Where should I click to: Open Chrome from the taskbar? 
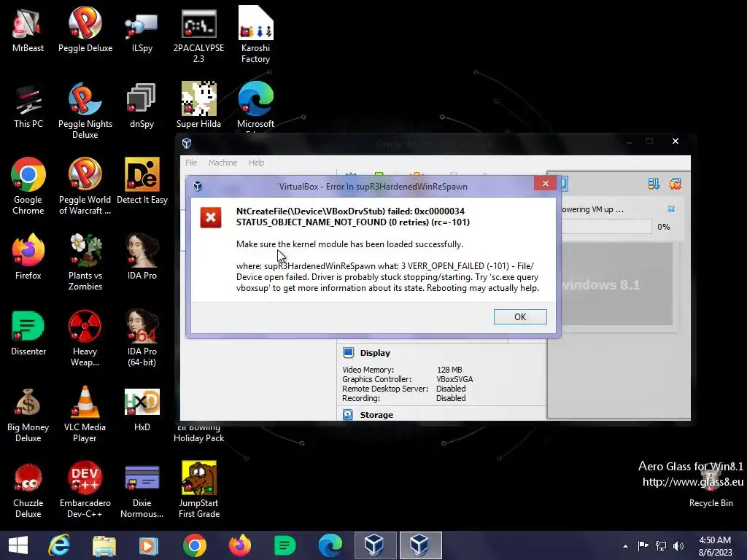[194, 545]
